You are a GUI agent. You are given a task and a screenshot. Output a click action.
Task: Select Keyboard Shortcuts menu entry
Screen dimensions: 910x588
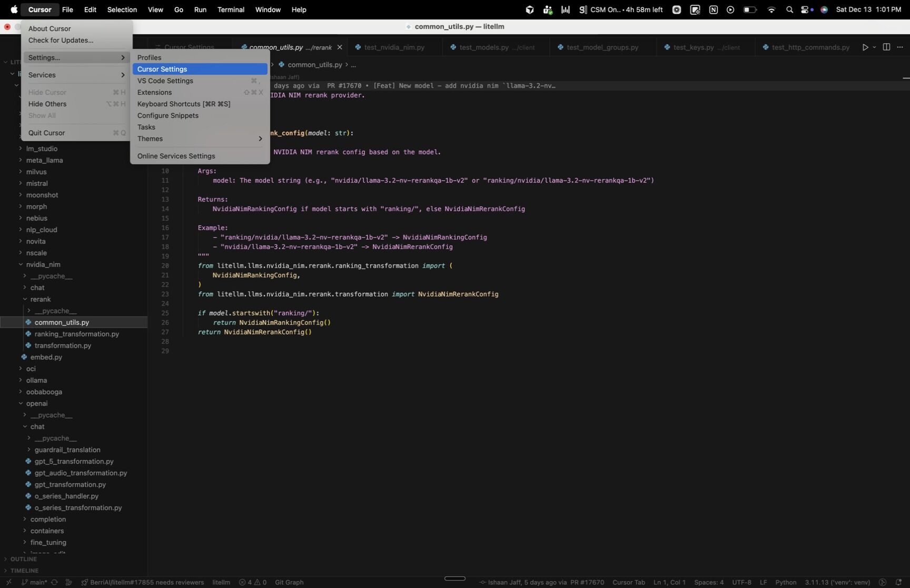tap(200, 104)
